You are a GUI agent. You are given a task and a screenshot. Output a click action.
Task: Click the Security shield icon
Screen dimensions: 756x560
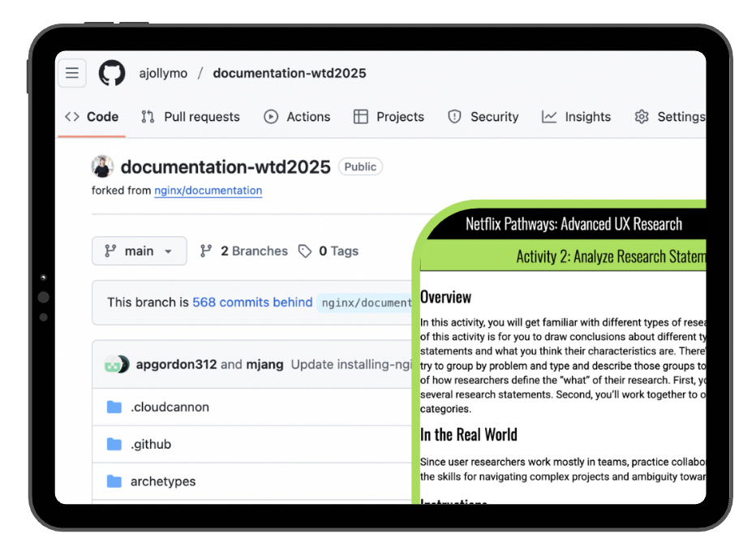pos(454,117)
